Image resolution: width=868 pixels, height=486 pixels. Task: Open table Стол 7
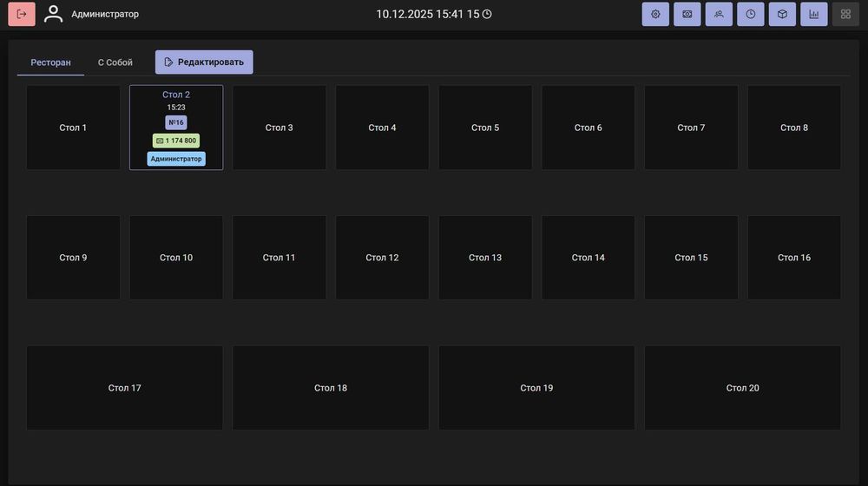691,128
